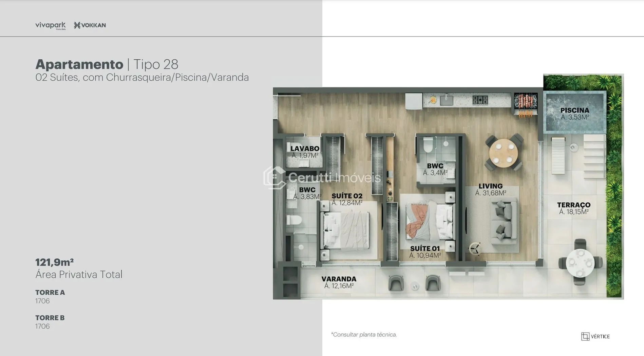The height and width of the screenshot is (356, 644).
Task: Click the Varanda 12,16M² label
Action: tap(339, 282)
